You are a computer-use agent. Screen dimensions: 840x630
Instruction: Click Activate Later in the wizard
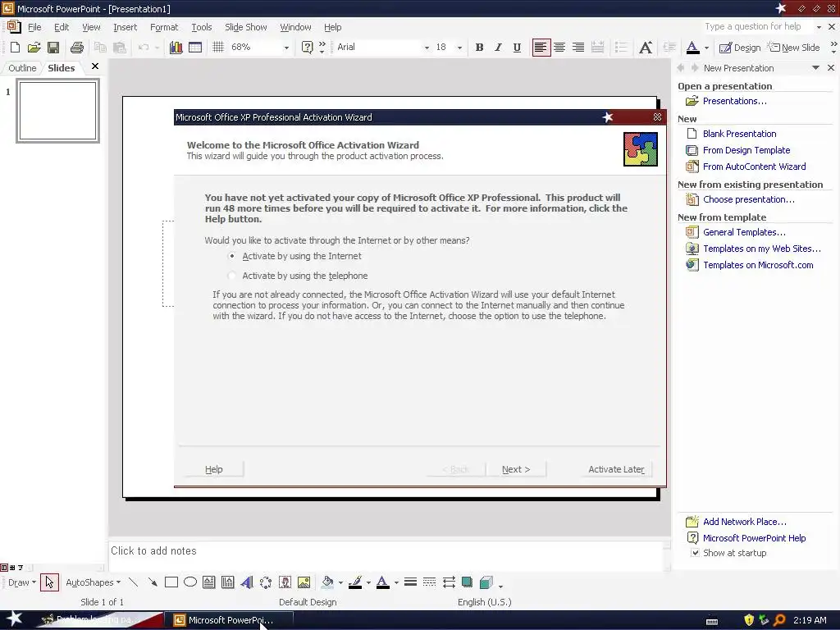(x=616, y=469)
